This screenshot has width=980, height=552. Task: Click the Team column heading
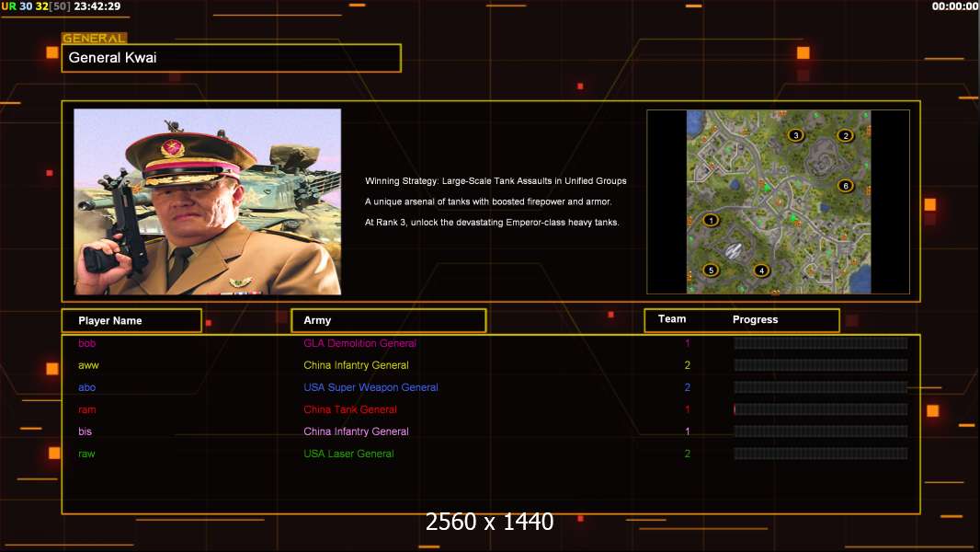[x=672, y=319]
